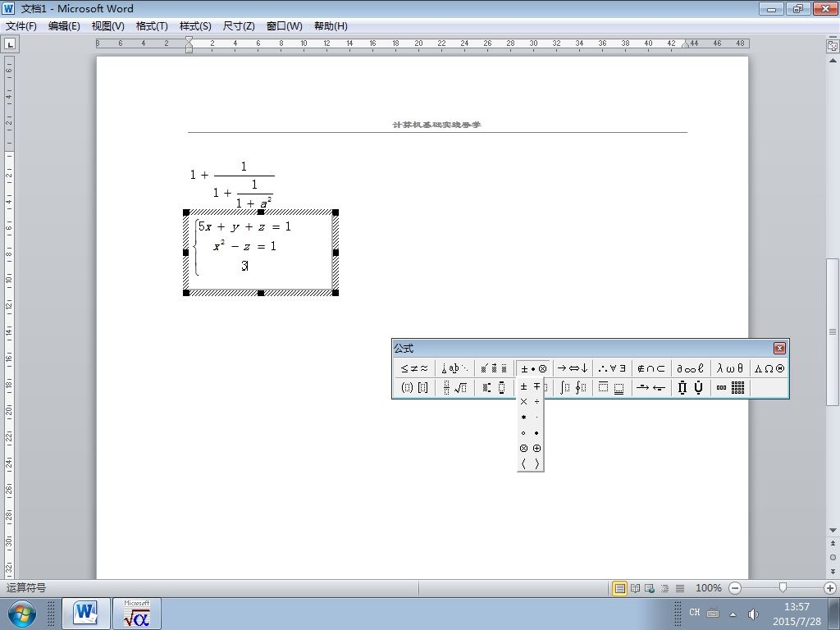Close the 公式 formula toolbar
The height and width of the screenshot is (630, 840).
coord(779,348)
